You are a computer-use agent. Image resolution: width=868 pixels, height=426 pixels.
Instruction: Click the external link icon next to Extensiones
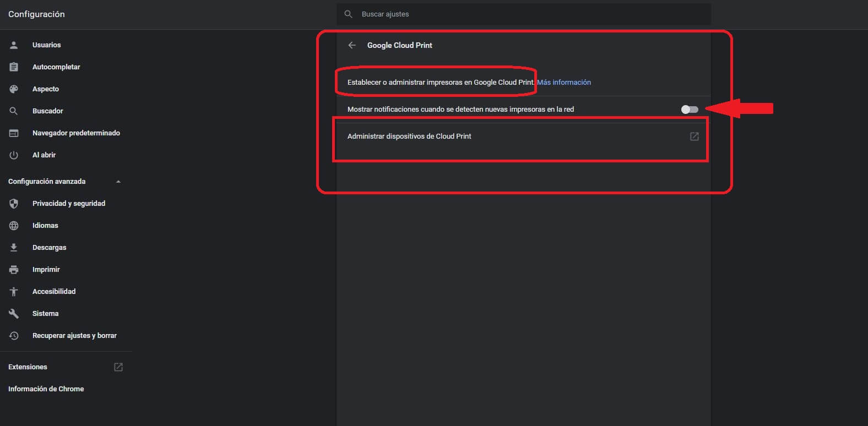[118, 367]
